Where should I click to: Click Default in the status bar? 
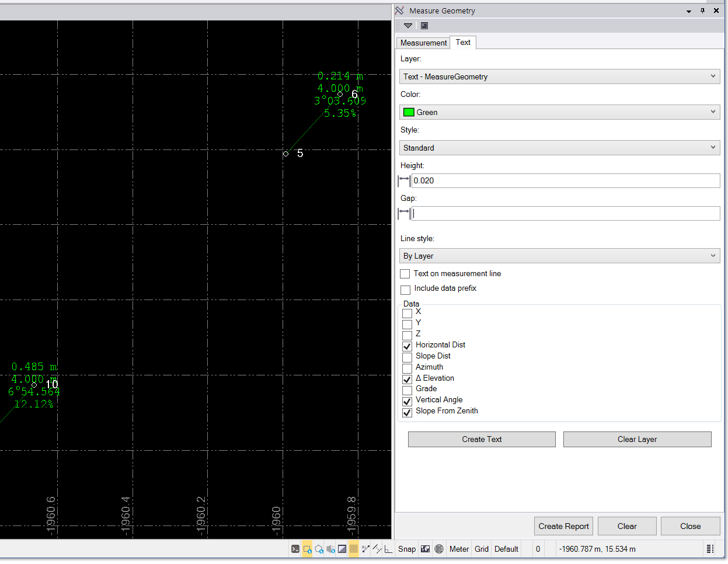point(506,549)
